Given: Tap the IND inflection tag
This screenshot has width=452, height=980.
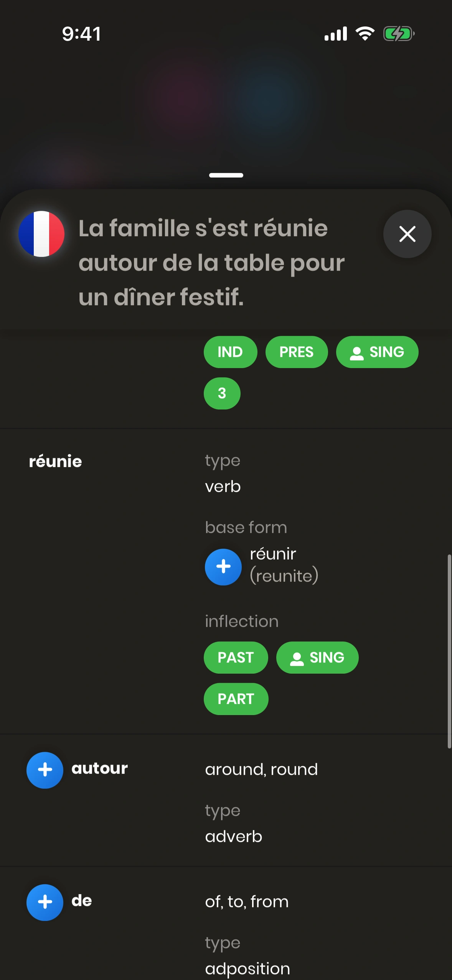Looking at the screenshot, I should [x=230, y=352].
